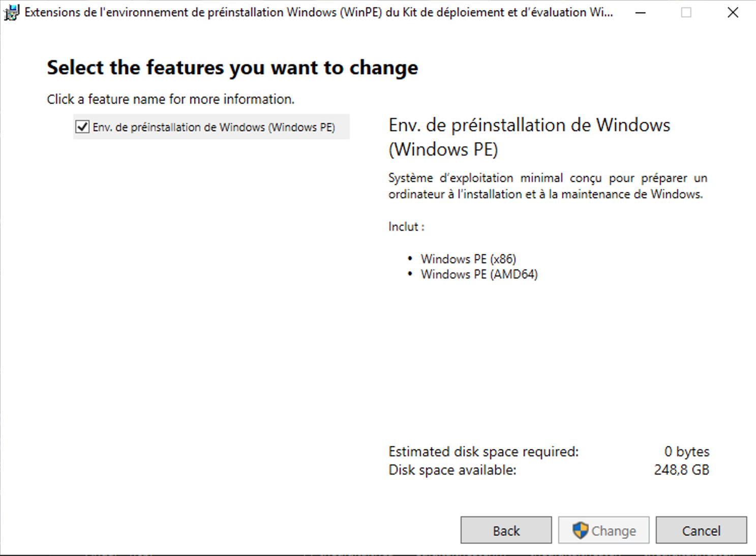Viewport: 756px width, 556px height.
Task: Click the 'Estimated disk space required' label
Action: click(x=483, y=452)
